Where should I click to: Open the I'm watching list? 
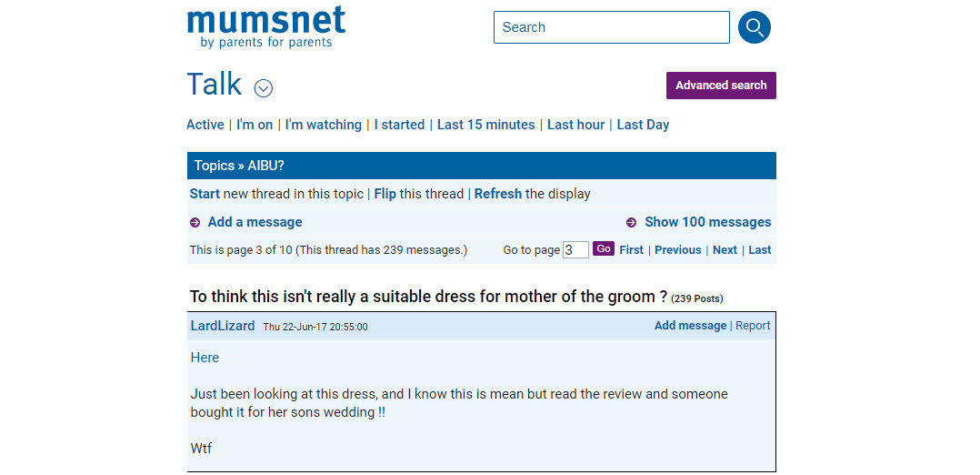(x=323, y=125)
